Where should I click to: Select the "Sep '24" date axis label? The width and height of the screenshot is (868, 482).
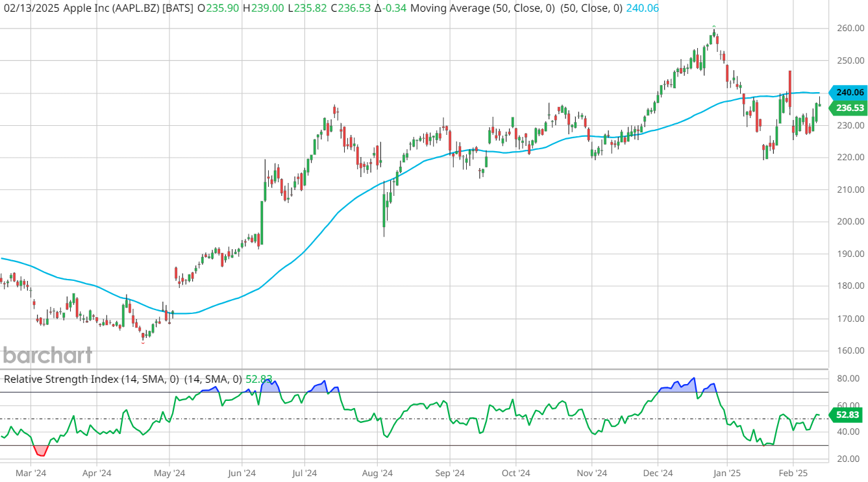tap(449, 473)
